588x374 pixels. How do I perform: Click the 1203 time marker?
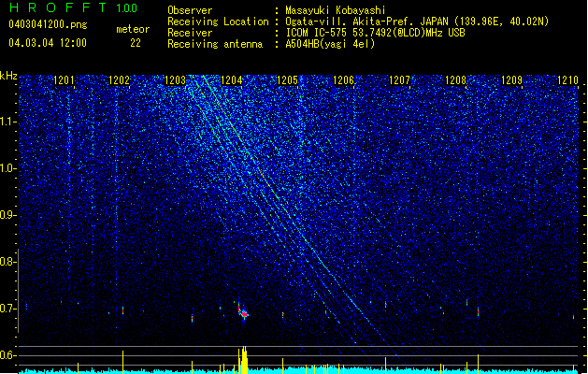[175, 80]
